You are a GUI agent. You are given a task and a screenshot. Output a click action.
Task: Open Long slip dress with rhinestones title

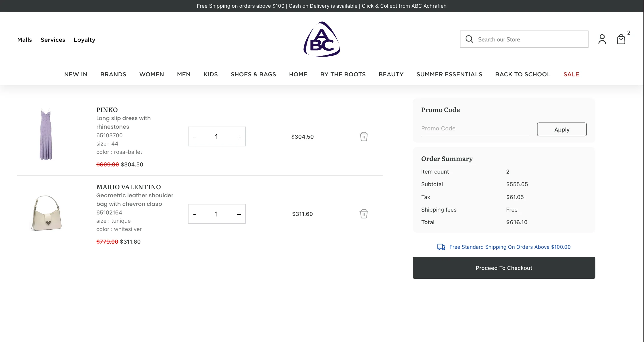coord(124,122)
